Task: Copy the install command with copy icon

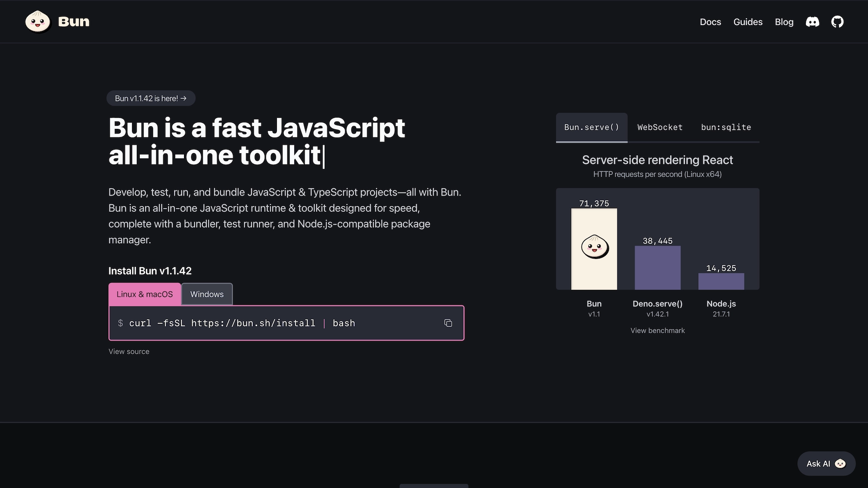Action: tap(448, 323)
